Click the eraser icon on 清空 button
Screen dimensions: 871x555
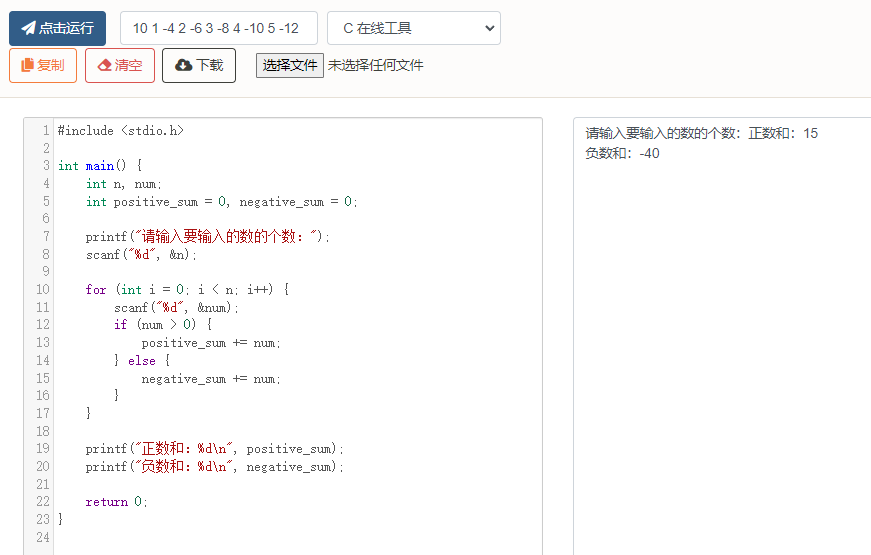pyautogui.click(x=104, y=65)
